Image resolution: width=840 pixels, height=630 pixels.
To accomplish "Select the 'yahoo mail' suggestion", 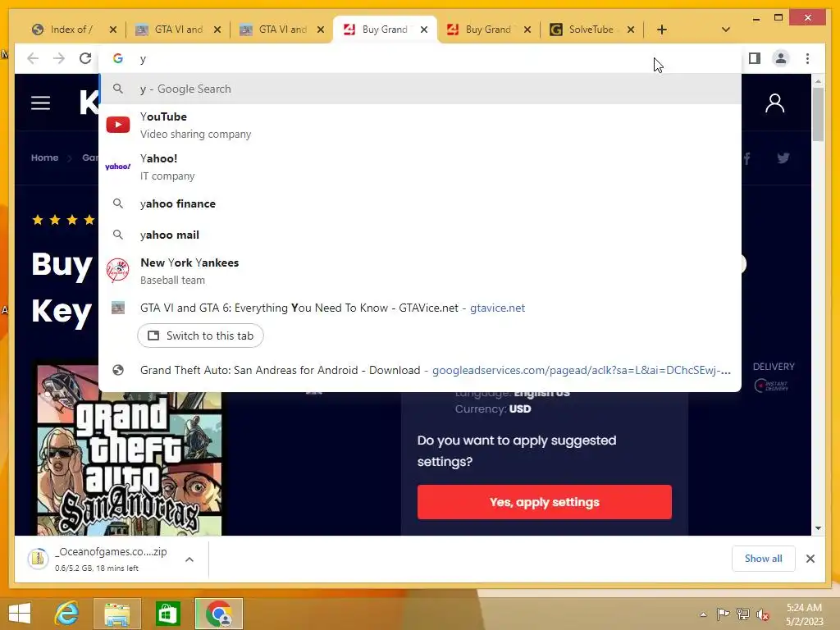I will [420, 235].
